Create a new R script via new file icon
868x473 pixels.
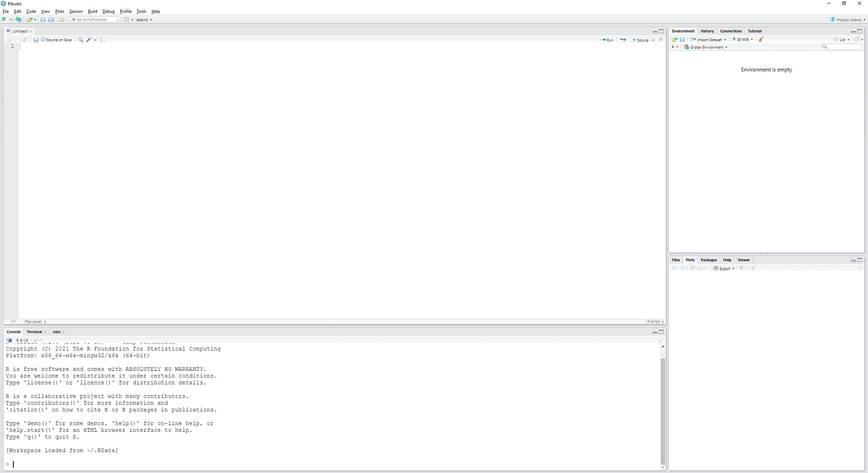4,20
